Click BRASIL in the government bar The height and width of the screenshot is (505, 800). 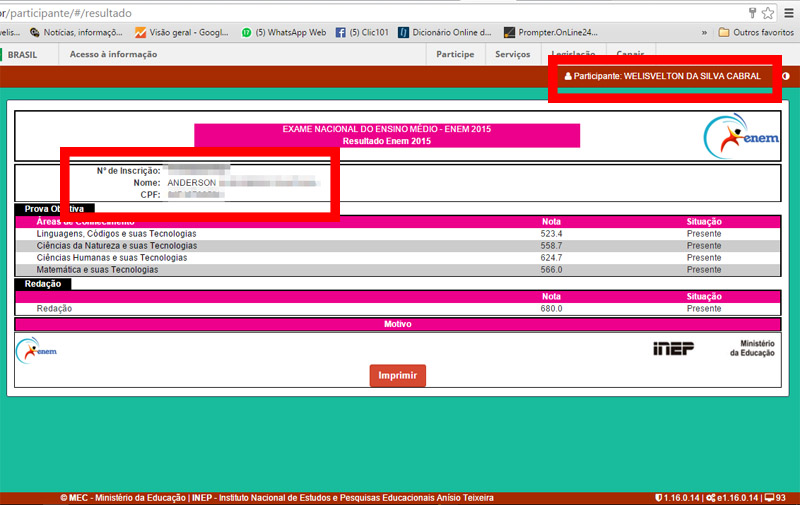click(x=22, y=55)
